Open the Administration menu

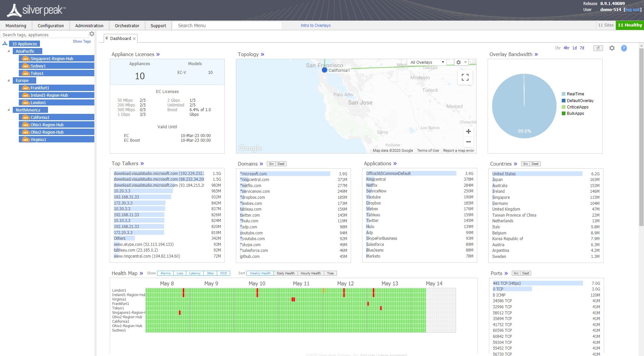tap(89, 26)
